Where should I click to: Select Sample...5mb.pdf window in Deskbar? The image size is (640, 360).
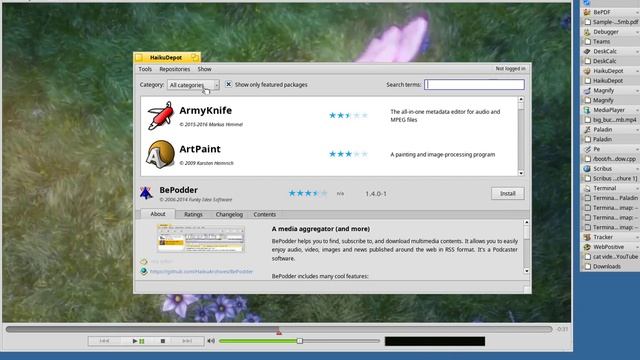coord(610,22)
